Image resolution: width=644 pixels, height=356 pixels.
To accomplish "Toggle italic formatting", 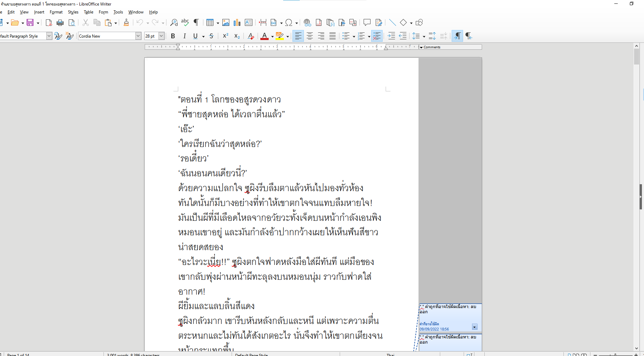I will [184, 36].
